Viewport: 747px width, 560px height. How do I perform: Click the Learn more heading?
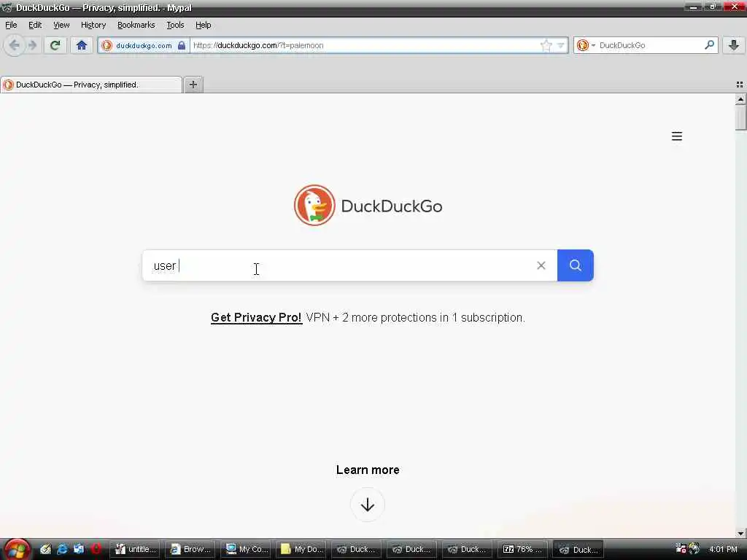[368, 470]
